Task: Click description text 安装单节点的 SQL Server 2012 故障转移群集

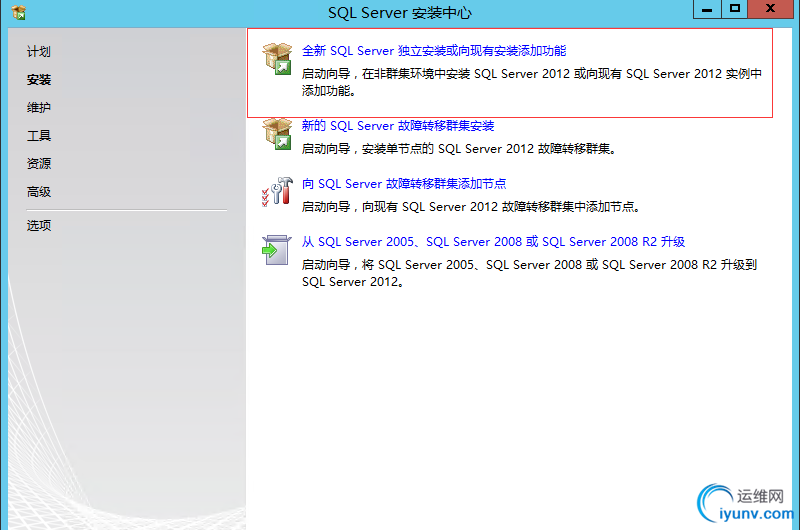Action: click(459, 149)
